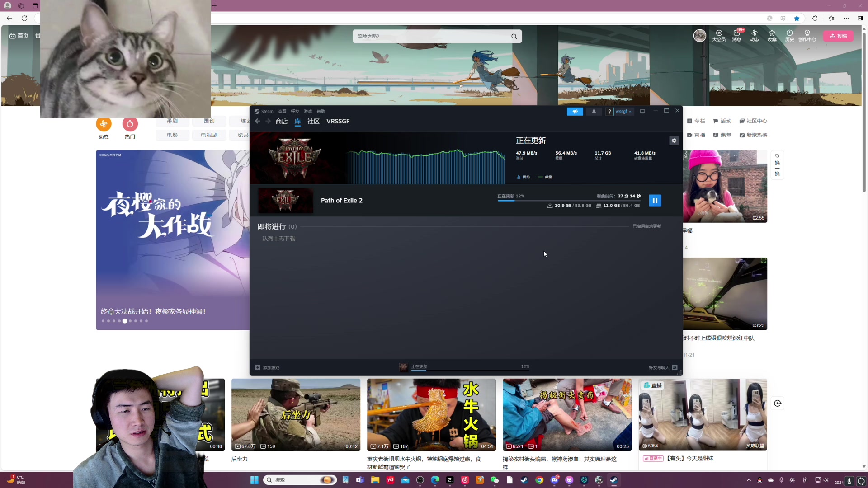This screenshot has width=868, height=488.
Task: Open Windows Start menu
Action: click(x=254, y=480)
